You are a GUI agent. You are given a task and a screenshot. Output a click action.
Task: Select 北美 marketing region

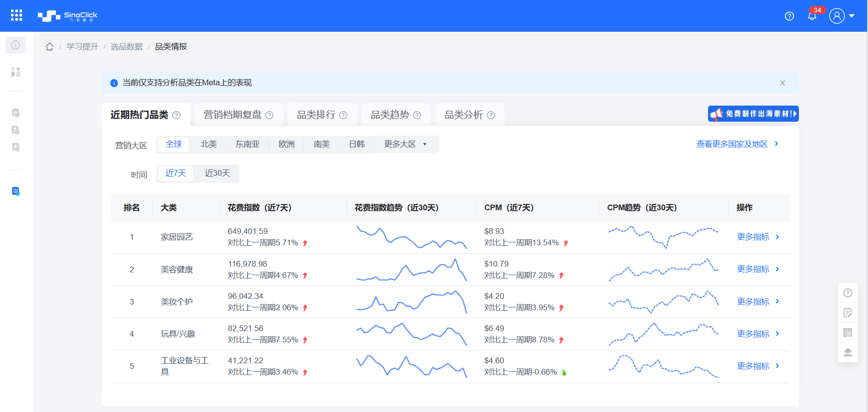click(209, 144)
